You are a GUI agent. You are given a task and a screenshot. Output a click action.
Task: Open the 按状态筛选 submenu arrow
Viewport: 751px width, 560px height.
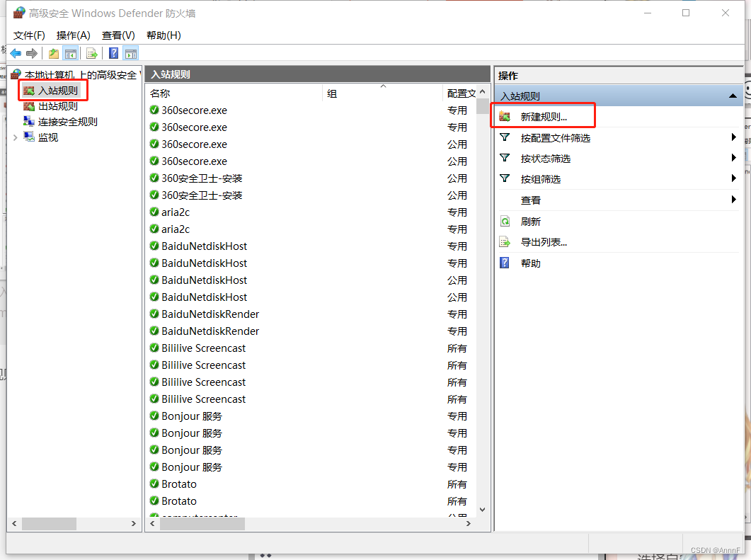point(733,158)
